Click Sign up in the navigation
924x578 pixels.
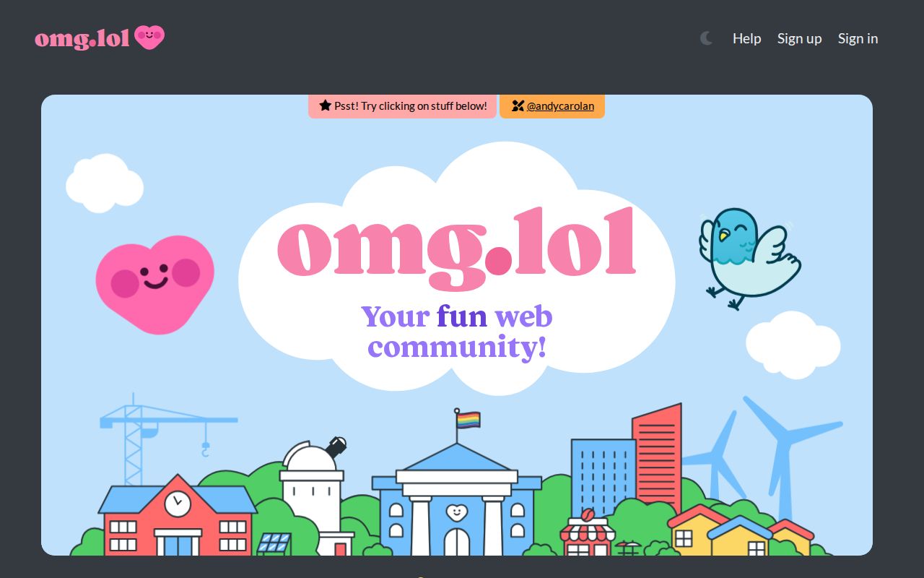point(799,38)
